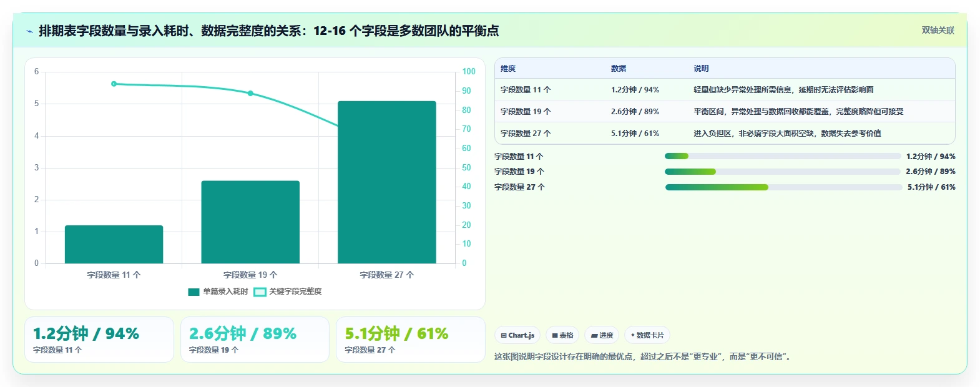This screenshot has height=387, width=980.
Task: Click the 94% line point over the 11 个 bar
Action: (x=114, y=84)
